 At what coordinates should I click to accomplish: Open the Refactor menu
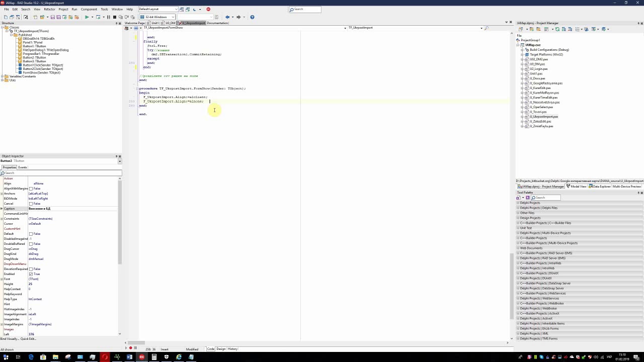point(49,9)
